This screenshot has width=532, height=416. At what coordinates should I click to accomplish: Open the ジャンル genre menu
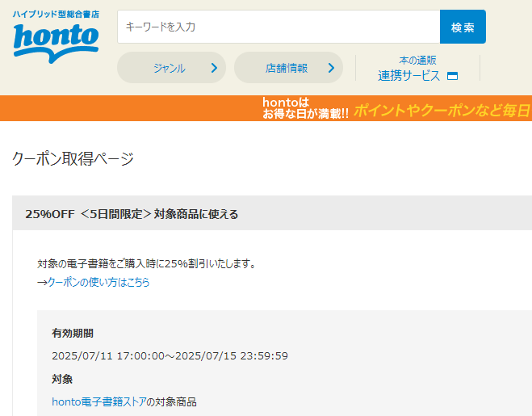(171, 68)
